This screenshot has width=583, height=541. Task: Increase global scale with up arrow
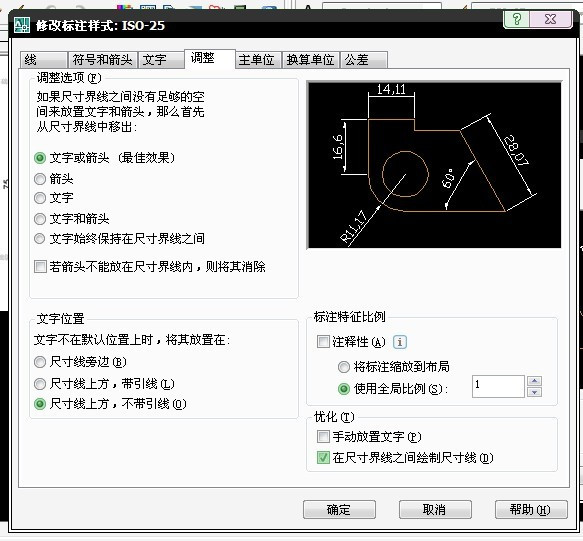(x=534, y=381)
